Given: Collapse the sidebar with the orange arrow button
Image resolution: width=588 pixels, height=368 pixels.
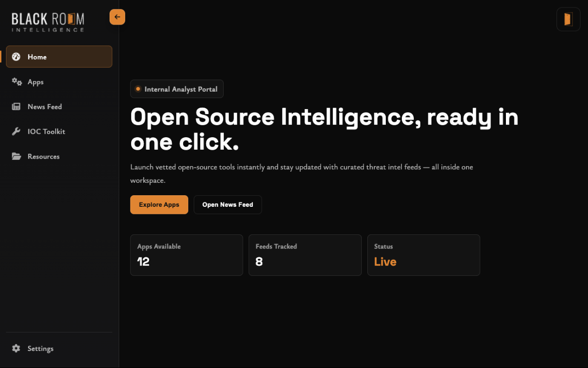Looking at the screenshot, I should 117,17.
